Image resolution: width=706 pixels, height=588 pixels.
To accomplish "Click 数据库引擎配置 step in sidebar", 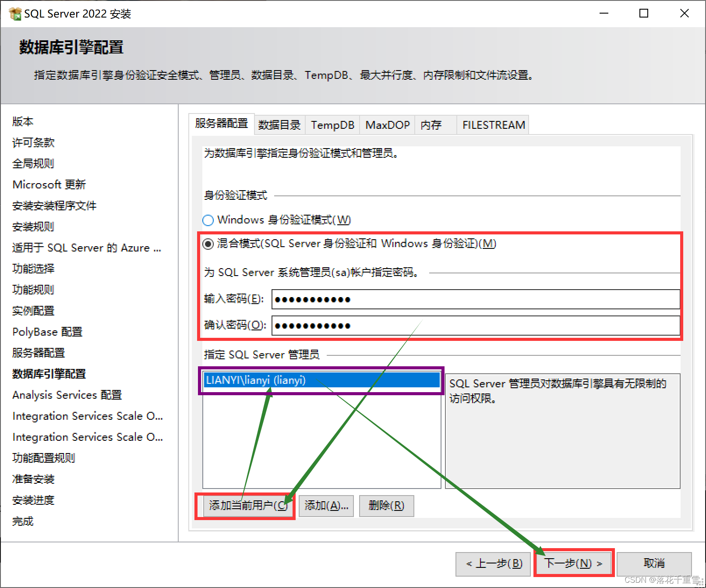I will [x=49, y=374].
